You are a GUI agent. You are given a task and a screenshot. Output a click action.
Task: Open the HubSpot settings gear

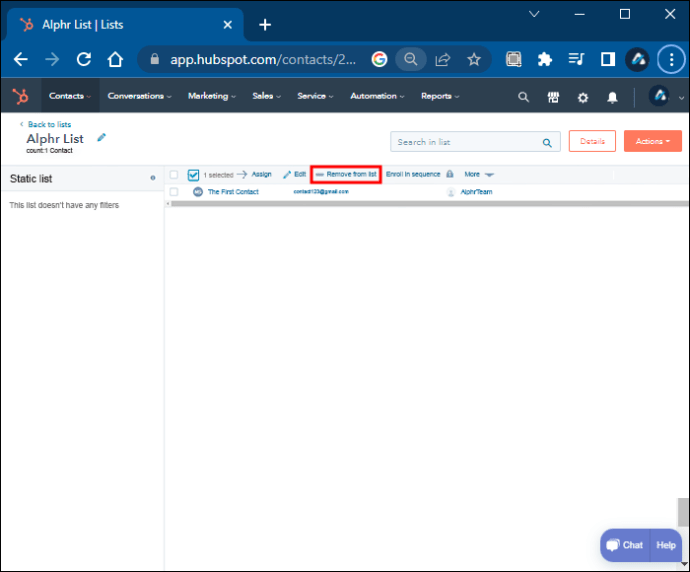coord(583,97)
